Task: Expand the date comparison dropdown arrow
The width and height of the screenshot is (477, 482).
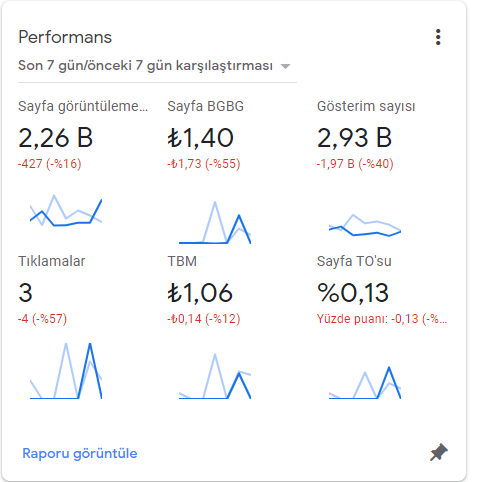Action: [x=285, y=66]
